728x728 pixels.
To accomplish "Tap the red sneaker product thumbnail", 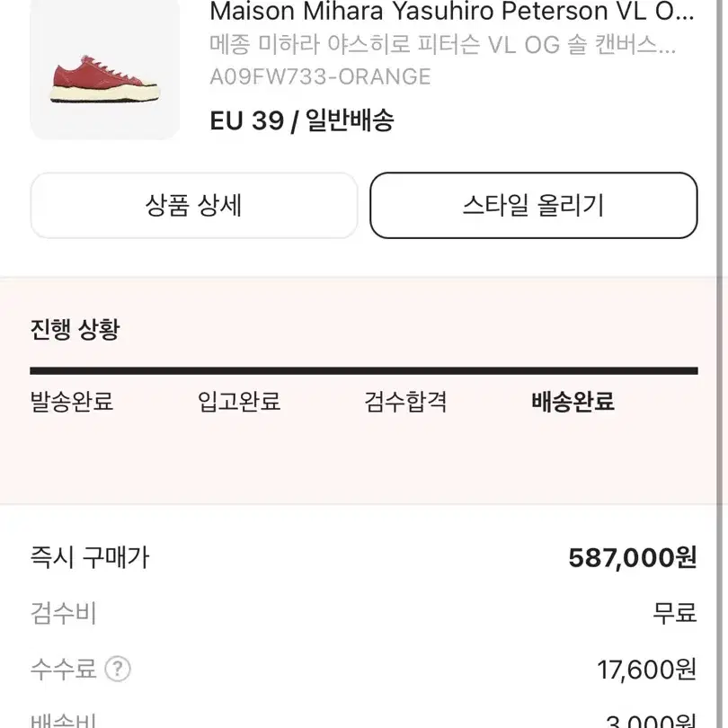I will (x=105, y=69).
